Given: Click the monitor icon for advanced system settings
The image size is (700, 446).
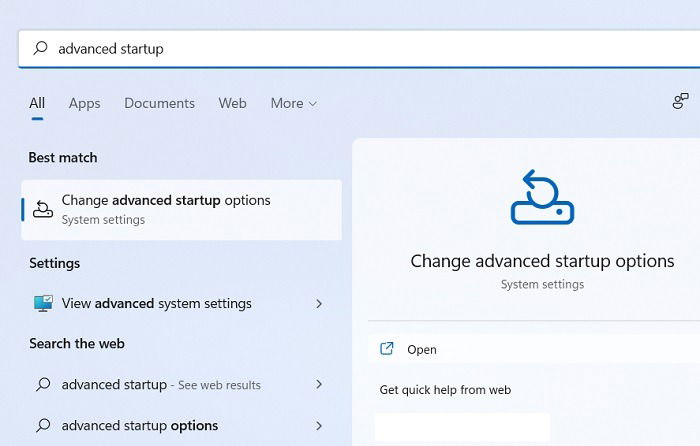Looking at the screenshot, I should (43, 304).
